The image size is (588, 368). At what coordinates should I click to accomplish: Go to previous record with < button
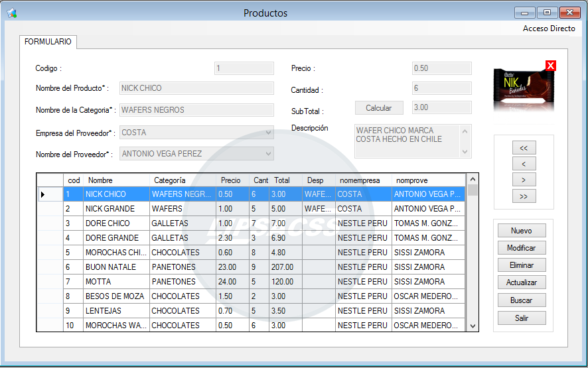[524, 164]
